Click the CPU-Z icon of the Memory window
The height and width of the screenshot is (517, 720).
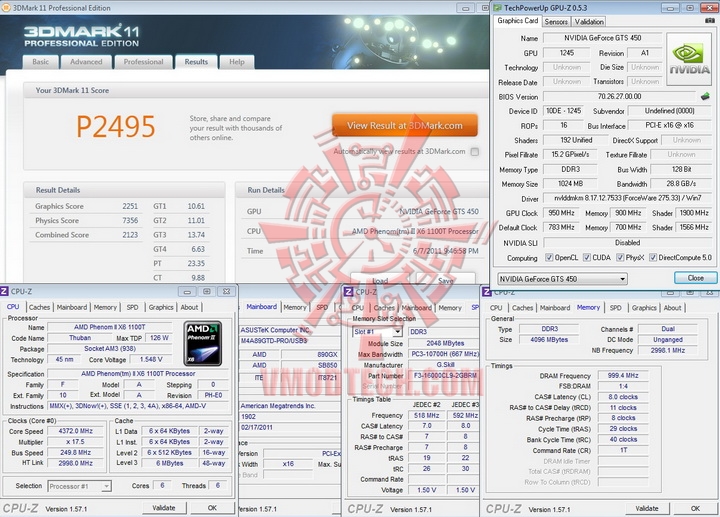point(487,292)
